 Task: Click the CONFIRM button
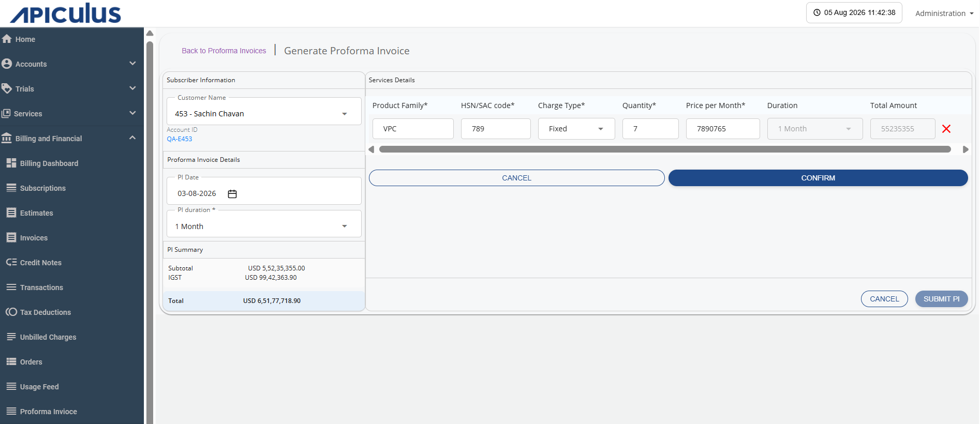click(818, 178)
